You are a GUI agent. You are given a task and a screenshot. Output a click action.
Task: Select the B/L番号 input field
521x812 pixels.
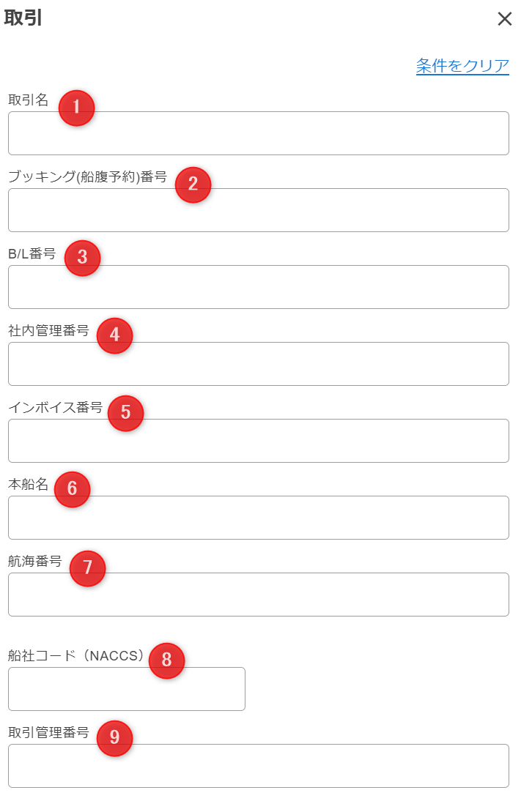(x=258, y=287)
